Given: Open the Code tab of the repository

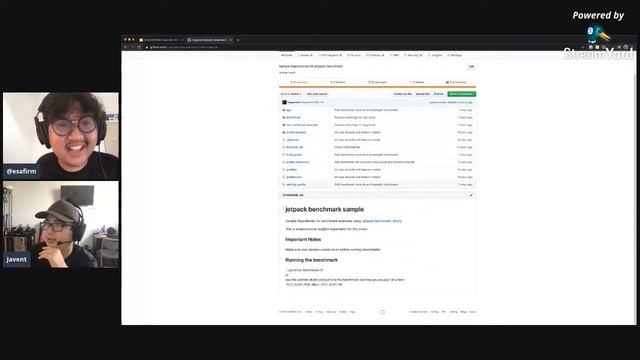Looking at the screenshot, I should point(287,55).
